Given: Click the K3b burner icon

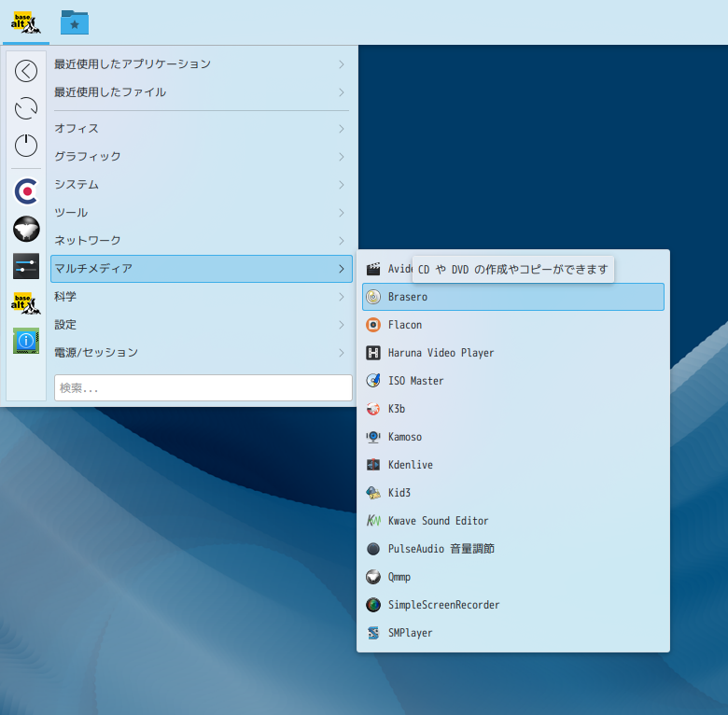Looking at the screenshot, I should click(x=373, y=409).
